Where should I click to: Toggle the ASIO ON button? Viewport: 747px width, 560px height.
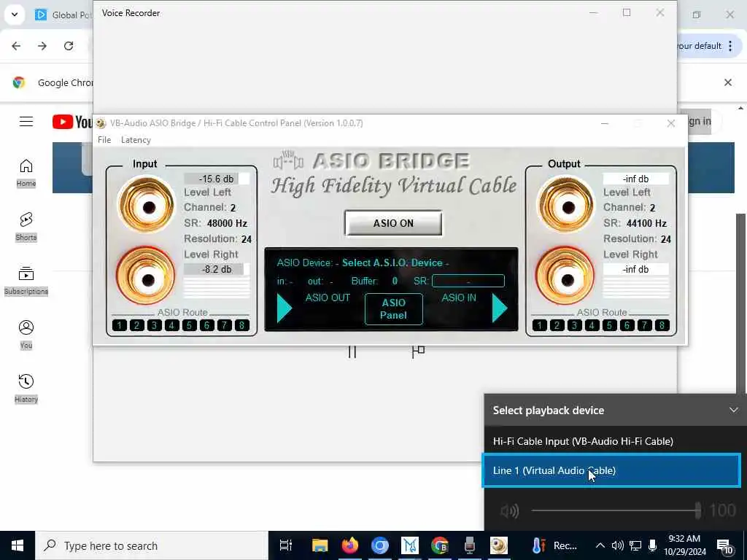(x=393, y=223)
